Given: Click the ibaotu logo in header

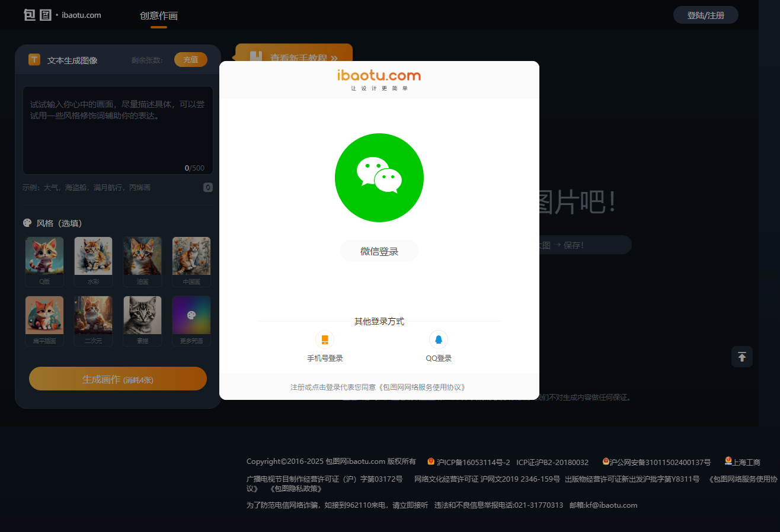Looking at the screenshot, I should pos(62,15).
